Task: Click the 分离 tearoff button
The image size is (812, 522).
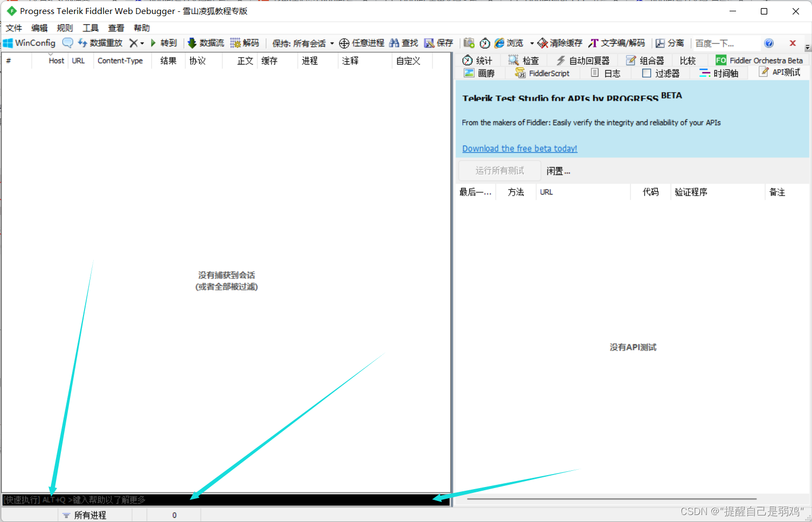Action: [x=670, y=43]
